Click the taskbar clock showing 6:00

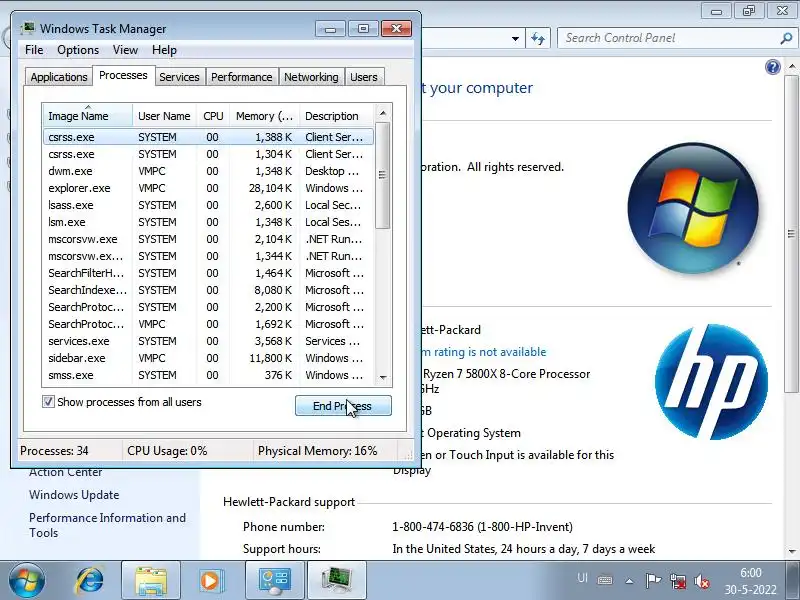[751, 581]
